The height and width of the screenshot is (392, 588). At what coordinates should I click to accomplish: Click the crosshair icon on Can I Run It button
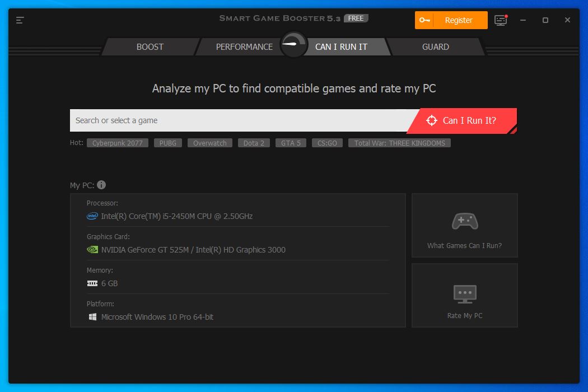click(x=432, y=120)
